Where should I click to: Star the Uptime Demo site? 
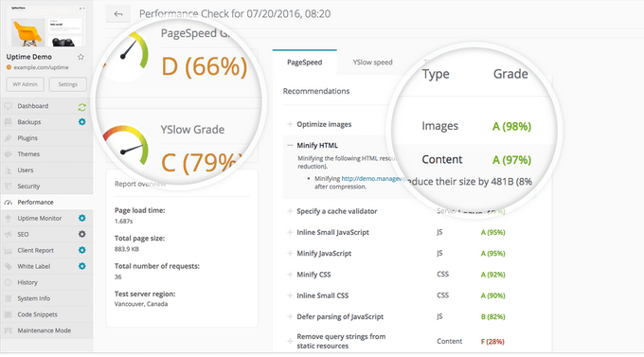[80, 57]
